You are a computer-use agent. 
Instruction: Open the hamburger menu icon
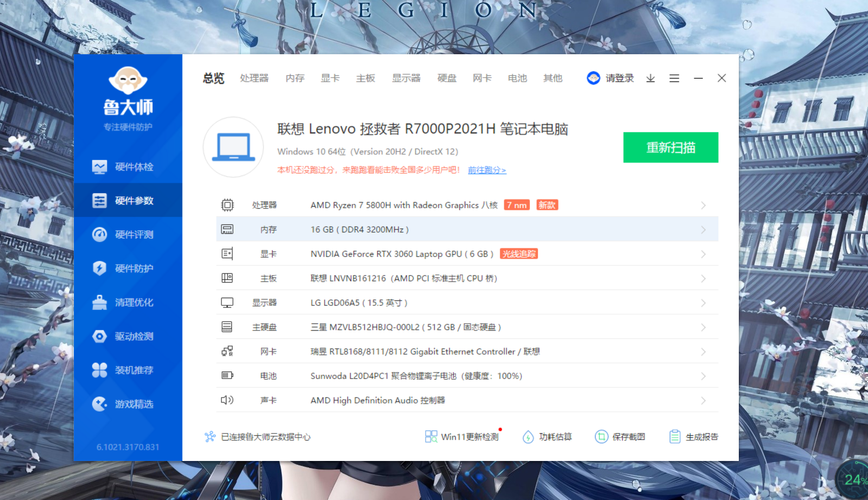(x=674, y=78)
